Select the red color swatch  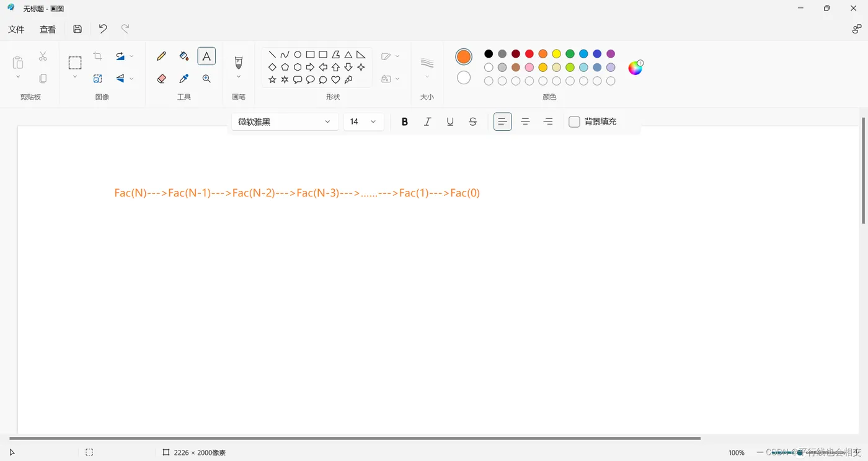point(529,54)
